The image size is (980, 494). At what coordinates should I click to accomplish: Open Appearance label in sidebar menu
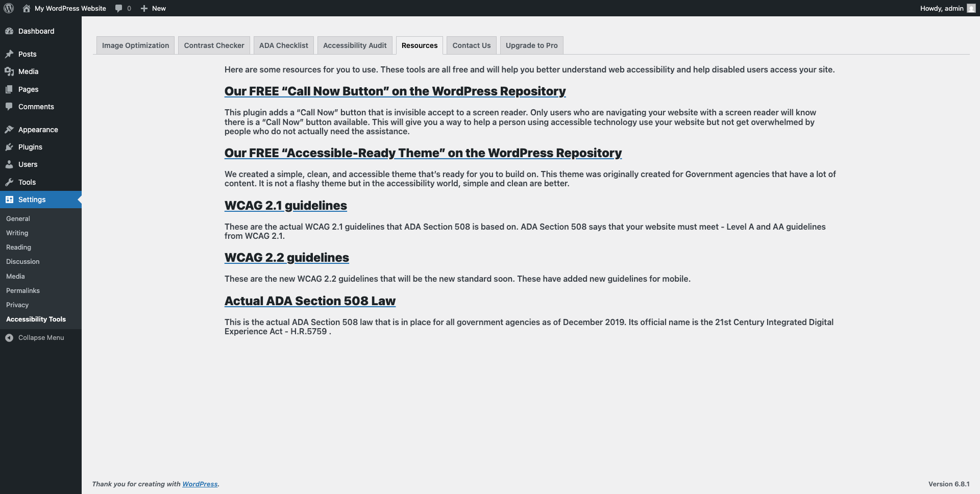click(x=38, y=130)
